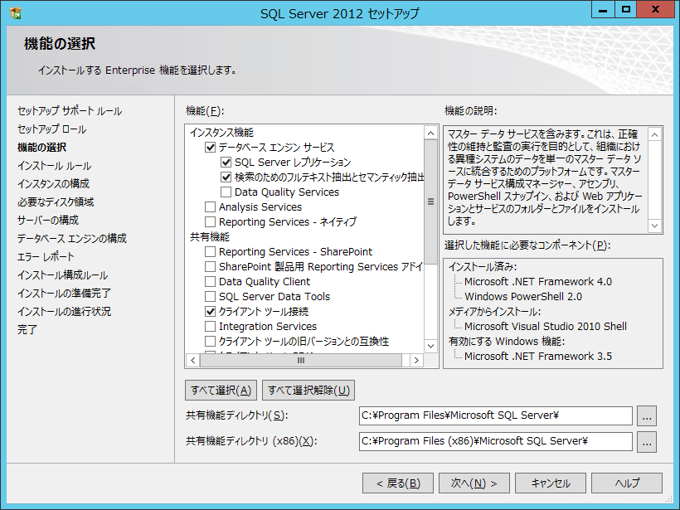This screenshot has height=510, width=680.
Task: Check SharePoint 製品用 Reporting Services アドイン checkbox
Action: point(210,266)
